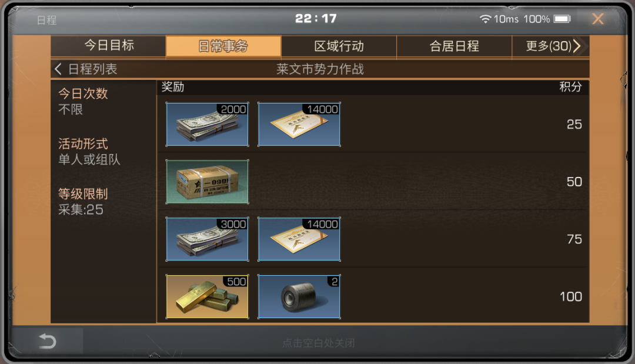Select the 500 gold bars reward
This screenshot has height=364, width=635.
point(208,297)
